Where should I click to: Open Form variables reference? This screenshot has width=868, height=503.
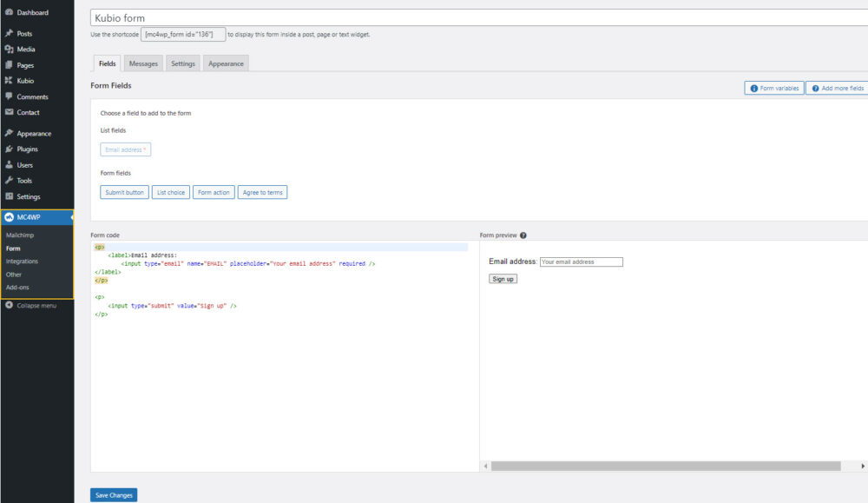(773, 89)
